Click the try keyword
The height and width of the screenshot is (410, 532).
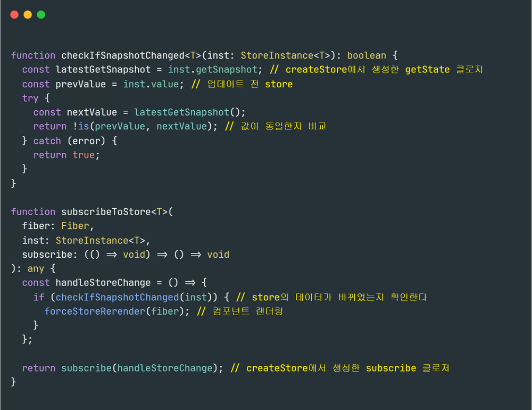(30, 98)
